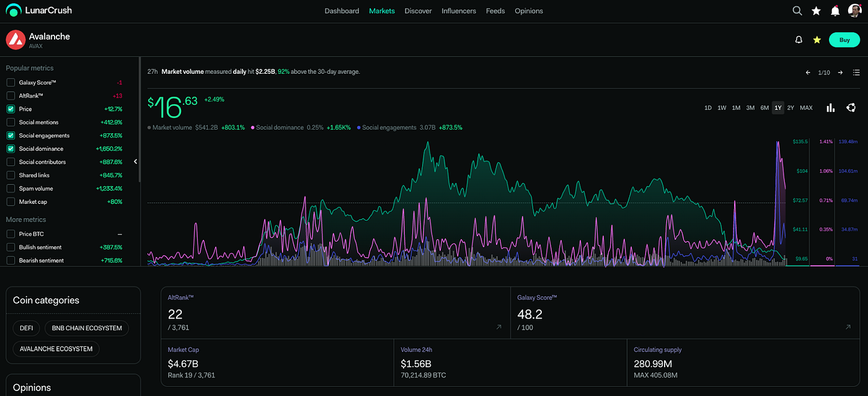Enable Market cap checkbox
The image size is (868, 396).
[11, 201]
